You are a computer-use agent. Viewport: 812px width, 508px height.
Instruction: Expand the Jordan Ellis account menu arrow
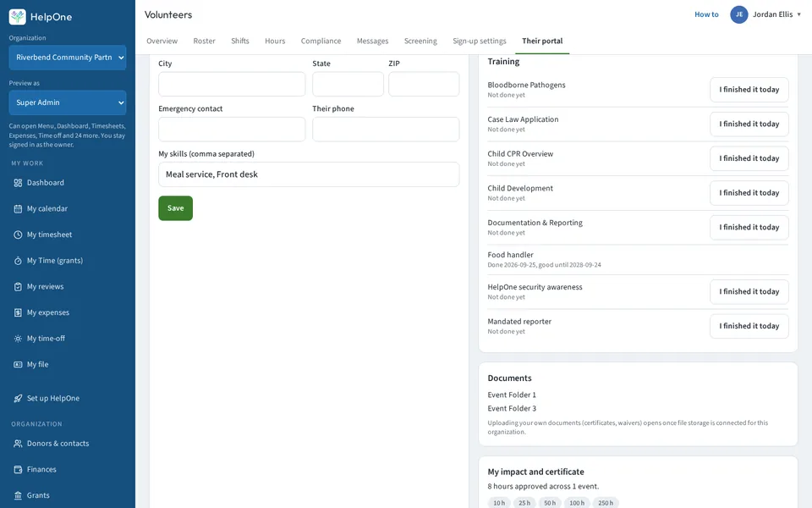[798, 14]
